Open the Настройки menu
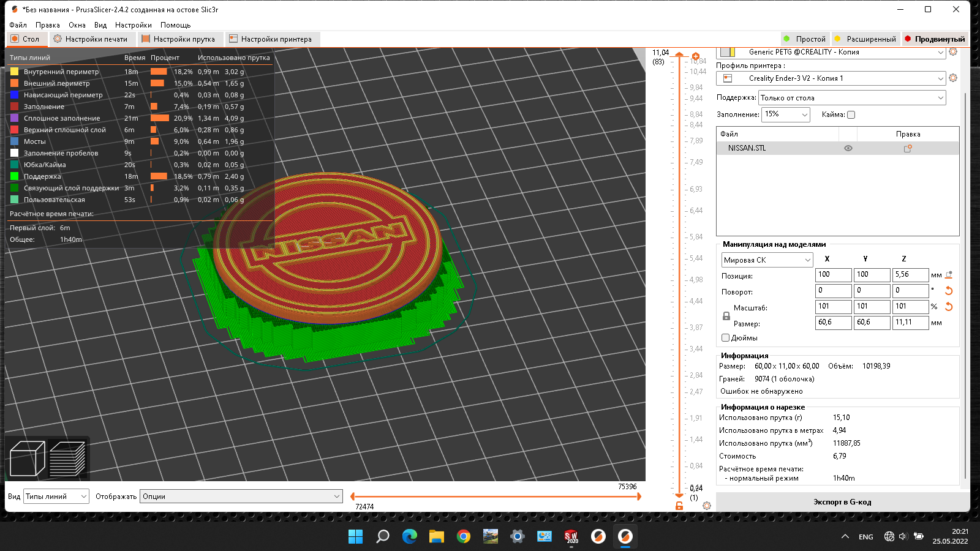Viewport: 980px width, 551px height. point(133,25)
